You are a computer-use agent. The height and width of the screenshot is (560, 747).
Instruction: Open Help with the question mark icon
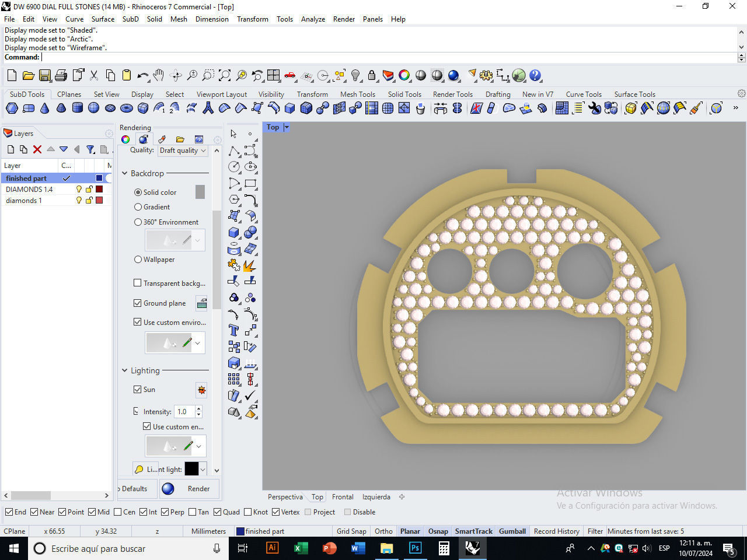coord(535,75)
